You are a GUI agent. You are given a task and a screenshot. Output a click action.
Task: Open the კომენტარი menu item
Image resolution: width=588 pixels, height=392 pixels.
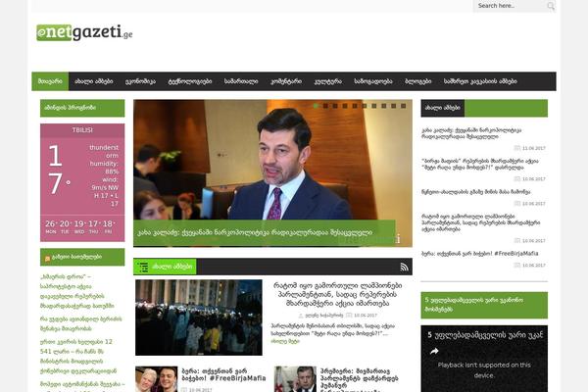coord(286,81)
